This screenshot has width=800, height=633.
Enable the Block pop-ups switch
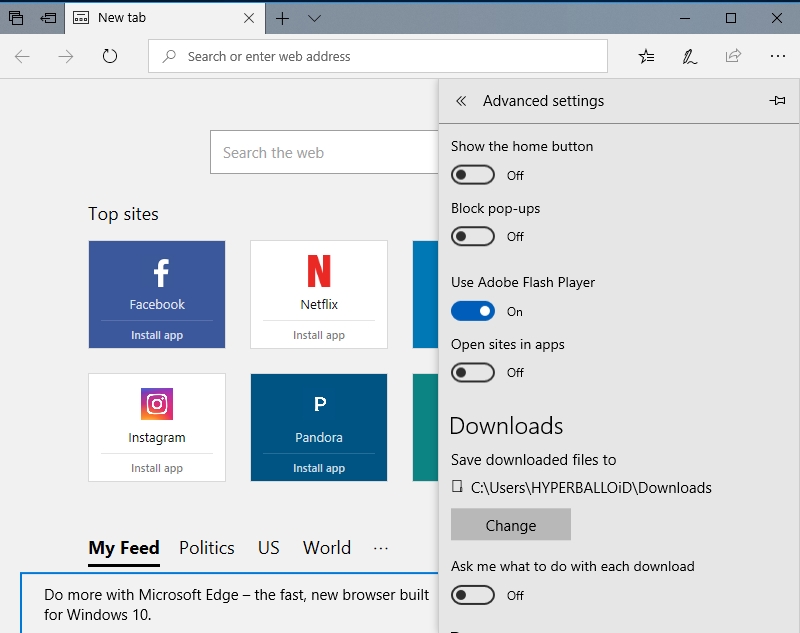473,236
